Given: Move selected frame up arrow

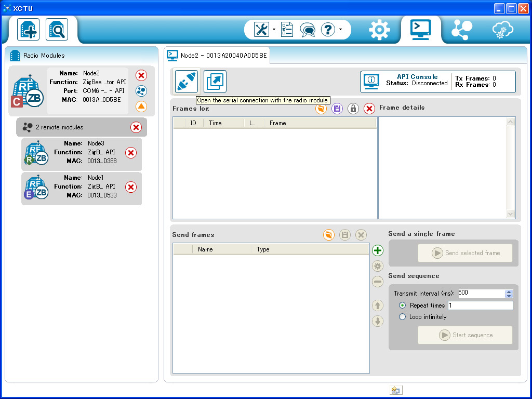Looking at the screenshot, I should 378,305.
